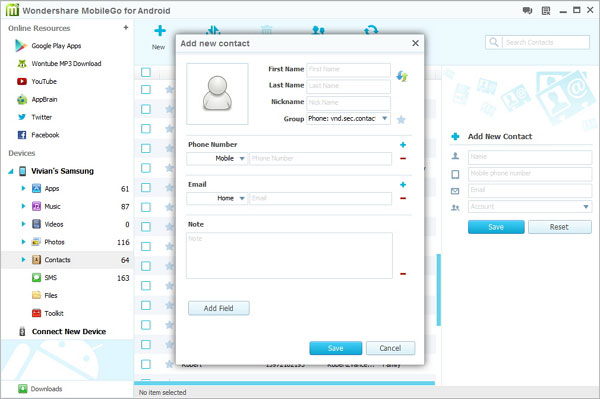
Task: Click the swap first/last name icon
Action: coord(402,76)
